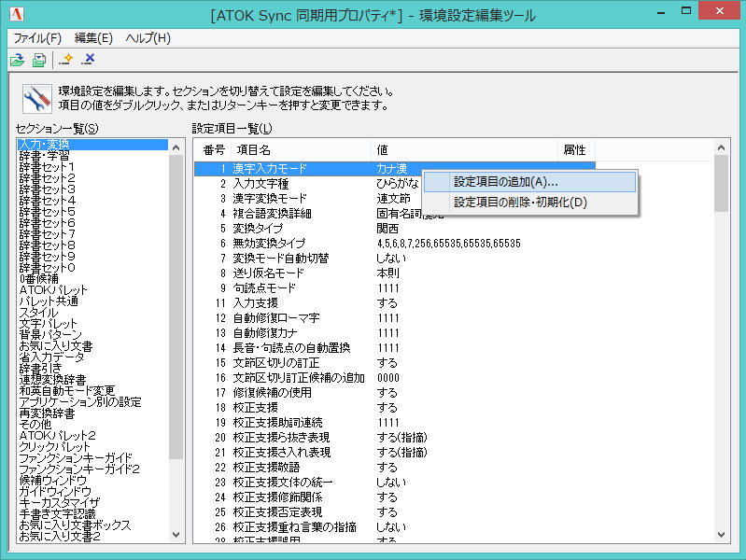Select アプリケーション別の設定 section
Image resolution: width=746 pixels, height=560 pixels.
(92, 402)
